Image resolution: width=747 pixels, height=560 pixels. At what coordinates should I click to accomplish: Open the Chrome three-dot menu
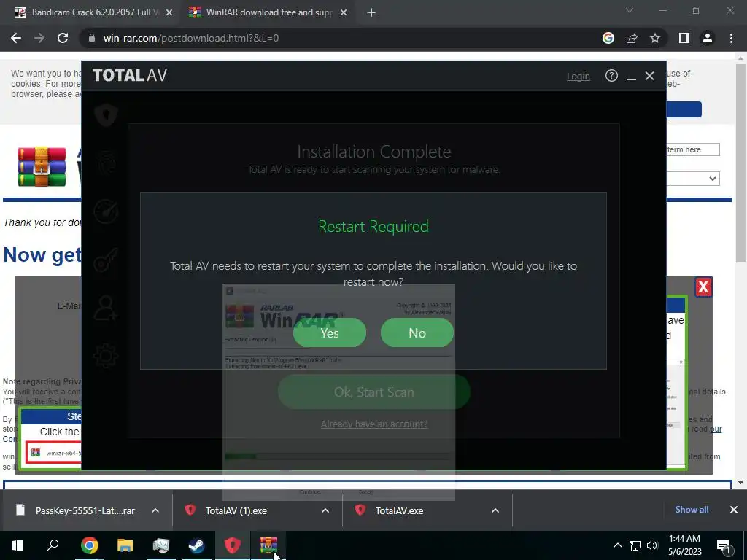pos(731,38)
